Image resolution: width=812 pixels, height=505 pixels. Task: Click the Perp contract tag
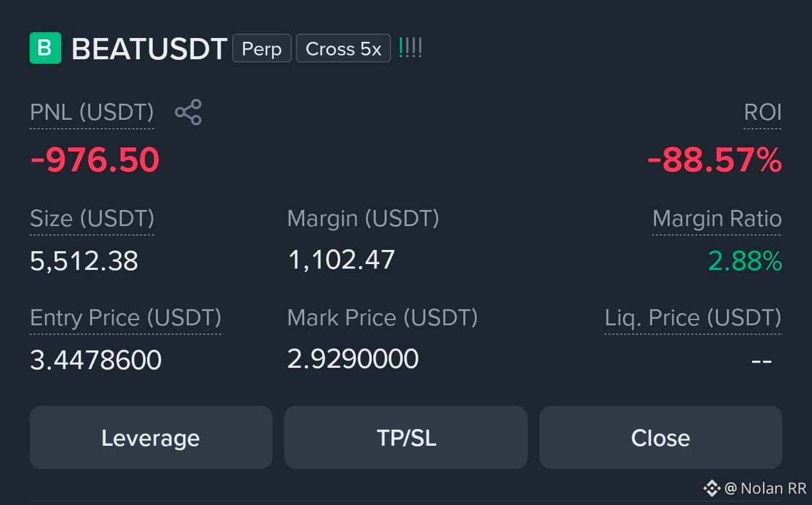click(262, 49)
